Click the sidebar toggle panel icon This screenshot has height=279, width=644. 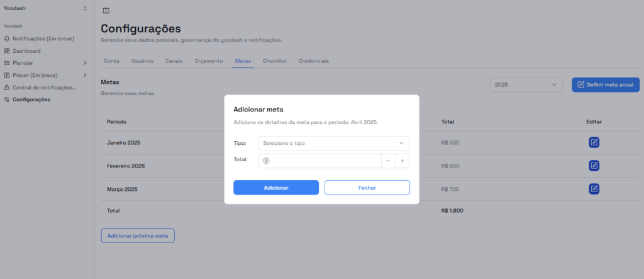point(106,11)
